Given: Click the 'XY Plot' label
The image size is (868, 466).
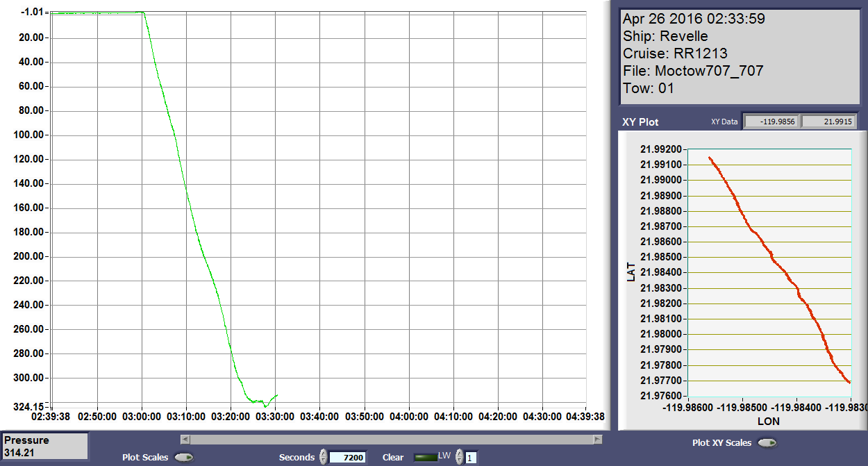Looking at the screenshot, I should [x=640, y=122].
